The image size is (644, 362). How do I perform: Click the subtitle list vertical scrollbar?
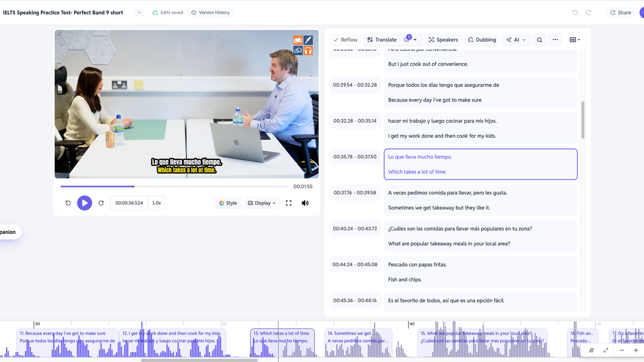tap(583, 120)
